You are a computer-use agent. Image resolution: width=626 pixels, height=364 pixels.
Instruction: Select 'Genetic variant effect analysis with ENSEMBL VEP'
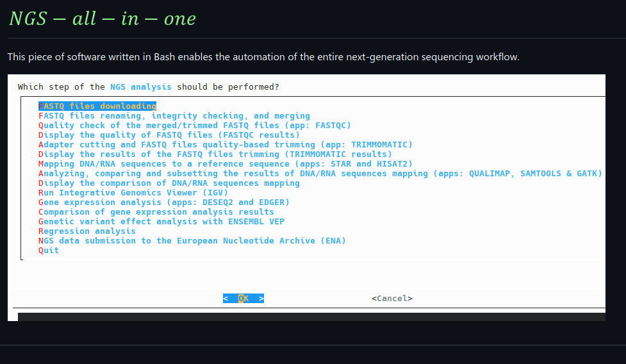161,222
